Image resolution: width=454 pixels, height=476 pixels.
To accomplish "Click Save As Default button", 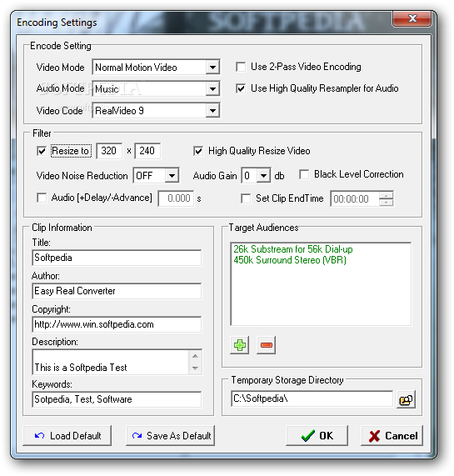I will tap(171, 436).
